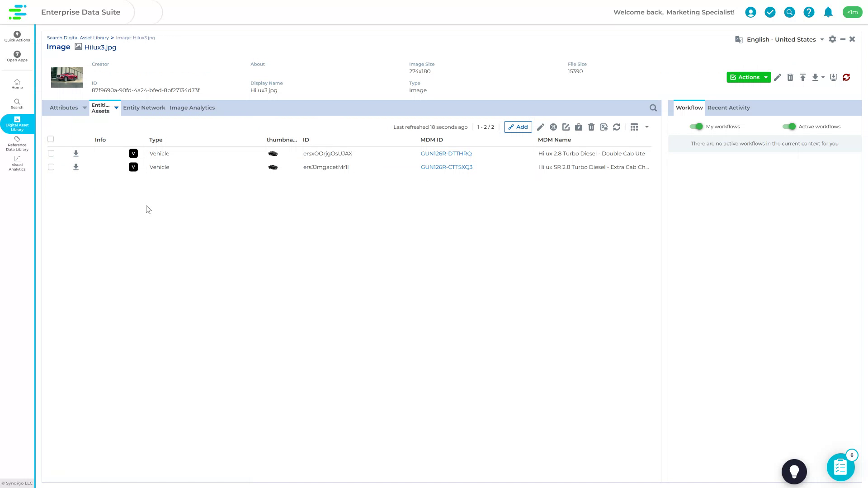Open the Entities Assets tab dropdown arrow
The image size is (868, 488).
(x=116, y=108)
